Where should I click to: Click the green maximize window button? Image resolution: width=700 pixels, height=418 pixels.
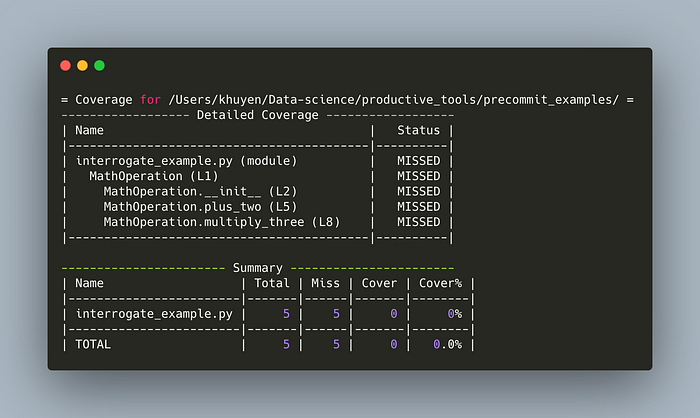pyautogui.click(x=100, y=66)
